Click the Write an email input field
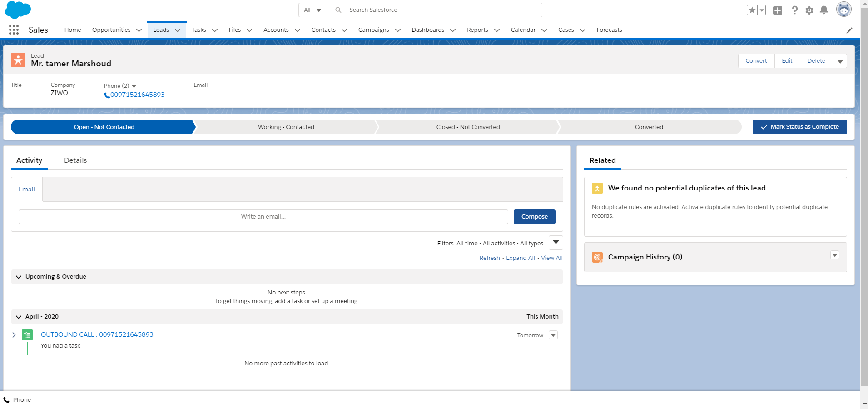 click(263, 217)
